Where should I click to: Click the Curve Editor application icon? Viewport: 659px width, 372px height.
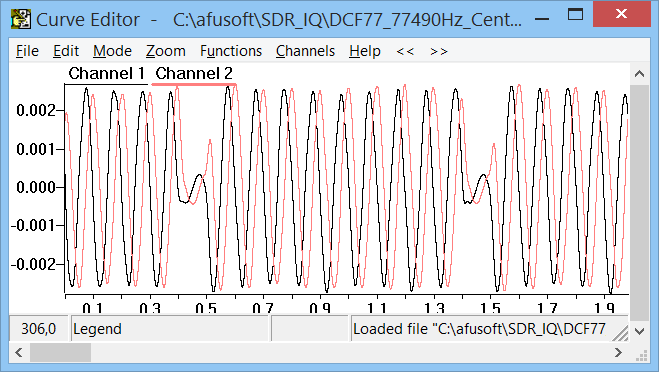click(x=21, y=19)
